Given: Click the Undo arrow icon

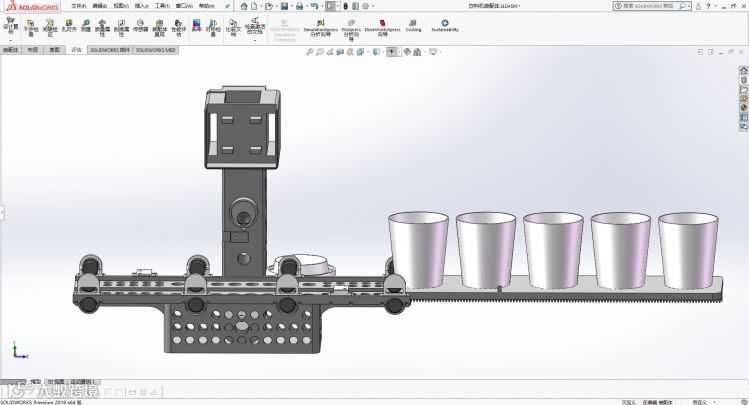Looking at the screenshot, I should (x=314, y=6).
